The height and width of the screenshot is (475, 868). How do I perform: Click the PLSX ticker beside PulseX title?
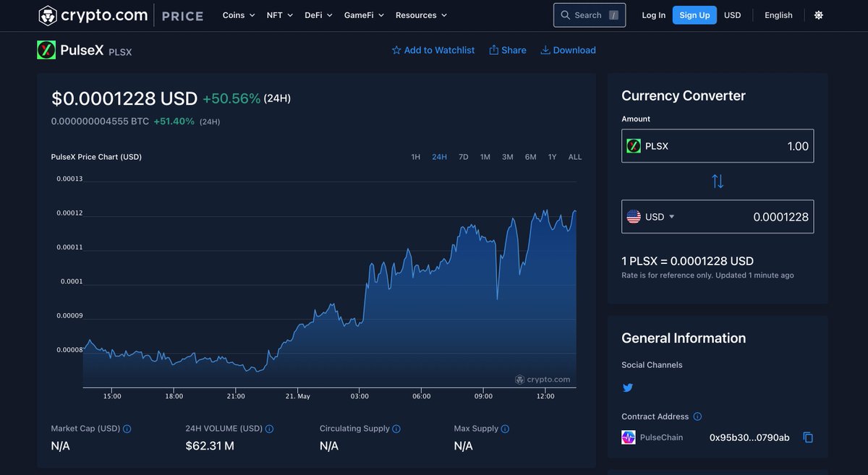click(x=120, y=52)
